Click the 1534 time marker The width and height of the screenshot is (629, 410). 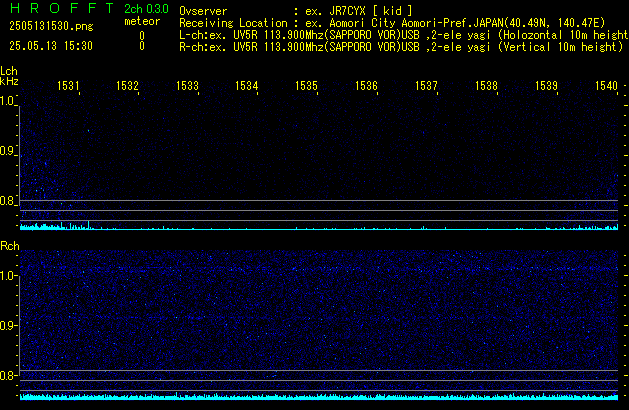pos(246,86)
